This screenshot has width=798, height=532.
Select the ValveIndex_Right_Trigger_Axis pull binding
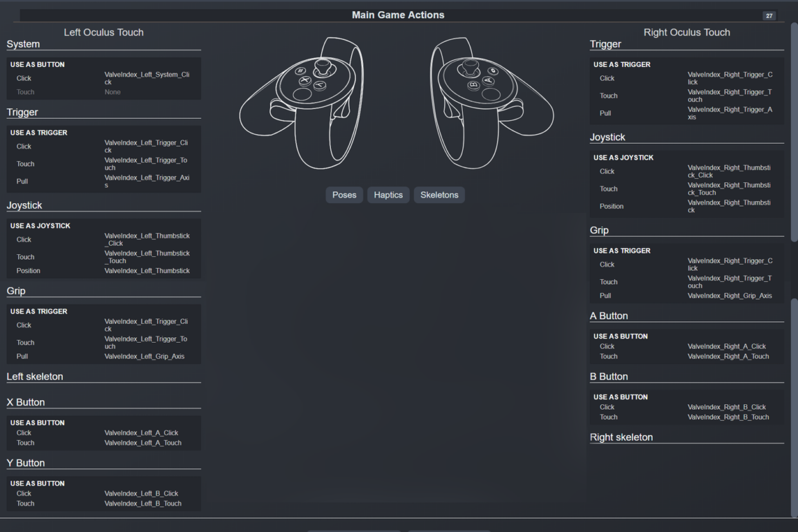(730, 113)
